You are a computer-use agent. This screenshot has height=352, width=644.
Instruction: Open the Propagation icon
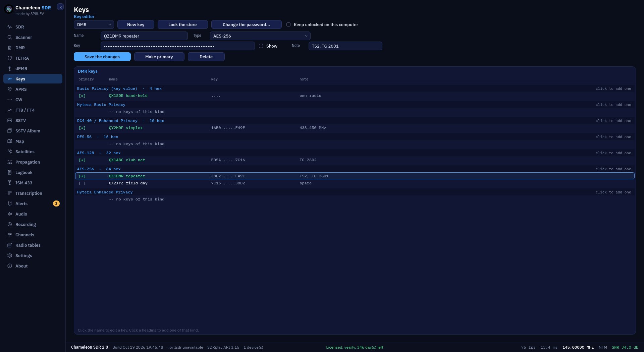pyautogui.click(x=10, y=162)
